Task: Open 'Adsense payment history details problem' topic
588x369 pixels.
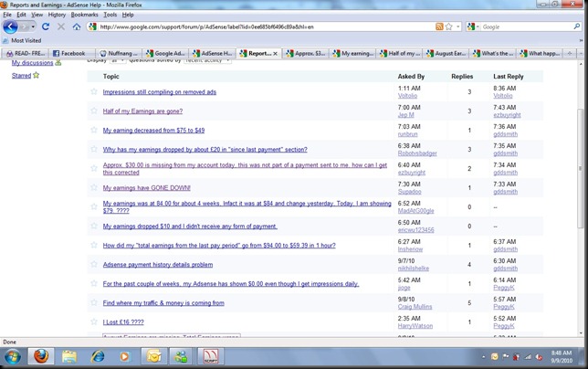Action: point(157,265)
